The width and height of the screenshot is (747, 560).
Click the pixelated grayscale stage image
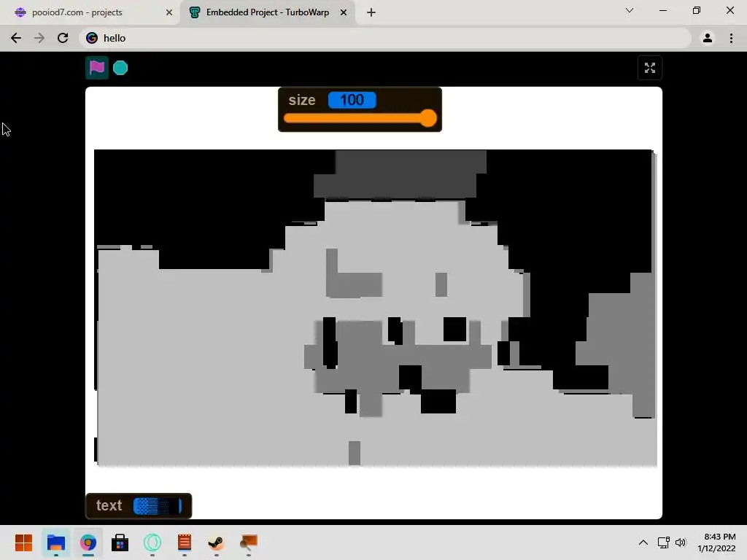[x=376, y=308]
